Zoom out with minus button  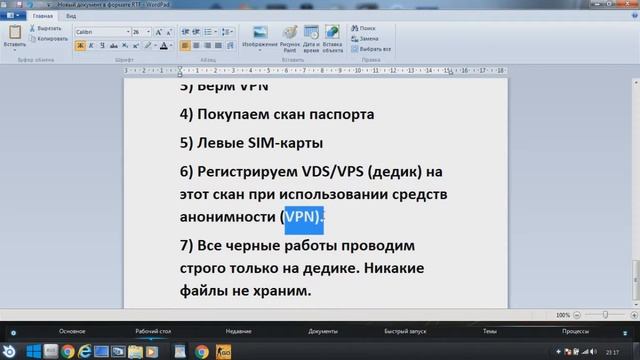[x=577, y=315]
